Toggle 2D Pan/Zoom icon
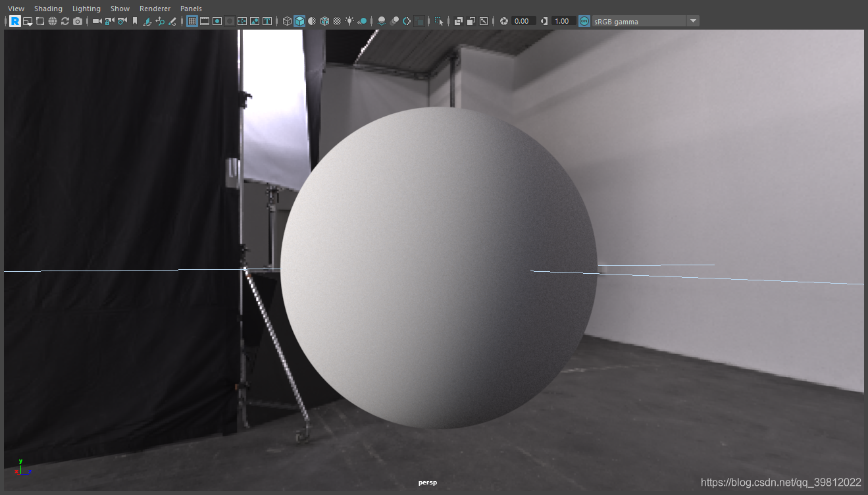The height and width of the screenshot is (495, 868). point(160,21)
